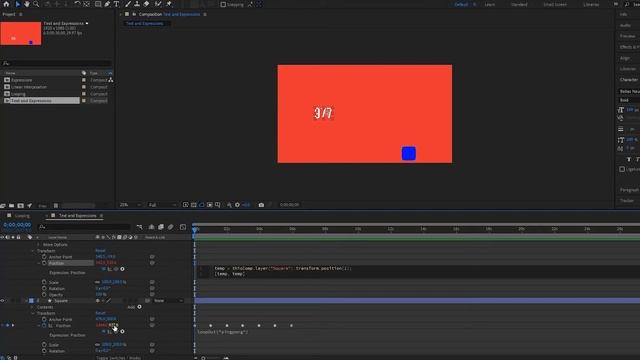640x360 pixels.
Task: Open the Looping timeline tab
Action: pyautogui.click(x=22, y=216)
